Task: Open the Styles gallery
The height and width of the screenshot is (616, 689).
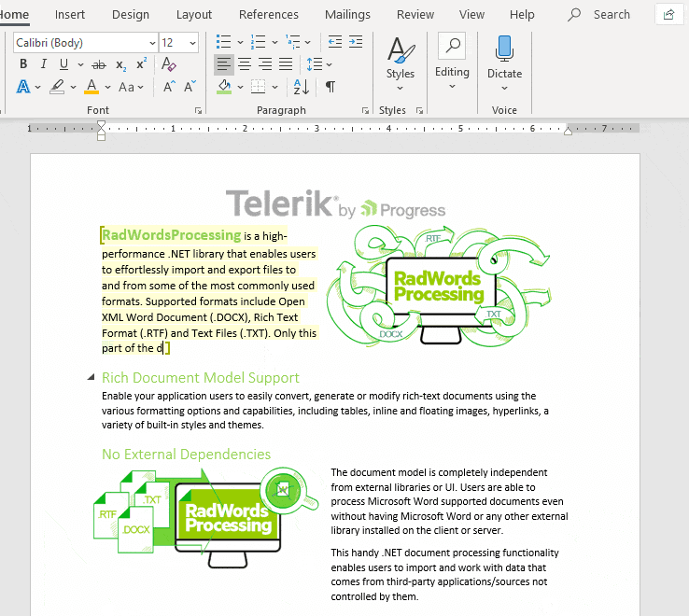Action: click(401, 64)
